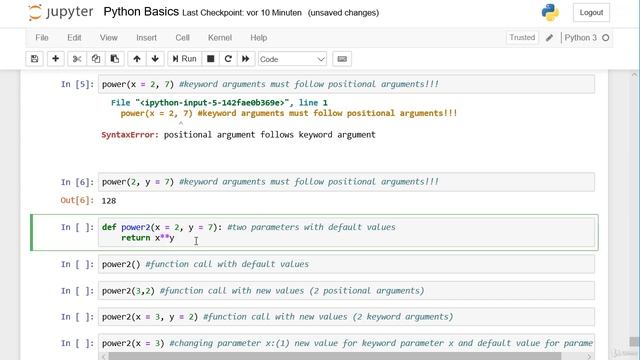
Task: Restart kernel and run all fast-forward icon
Action: pyautogui.click(x=246, y=59)
